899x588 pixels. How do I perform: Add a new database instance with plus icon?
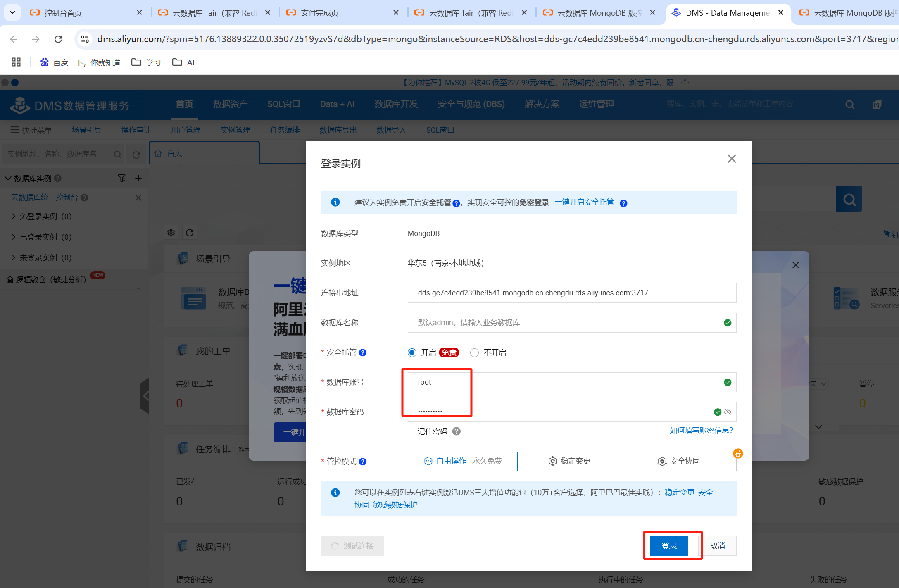[138, 178]
